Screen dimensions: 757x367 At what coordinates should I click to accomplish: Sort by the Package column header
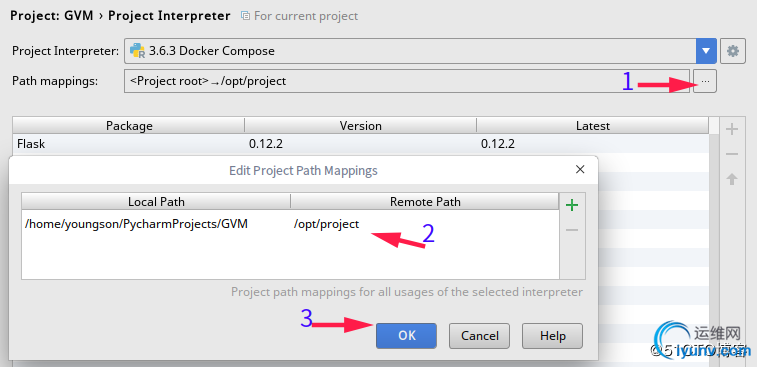click(x=129, y=126)
